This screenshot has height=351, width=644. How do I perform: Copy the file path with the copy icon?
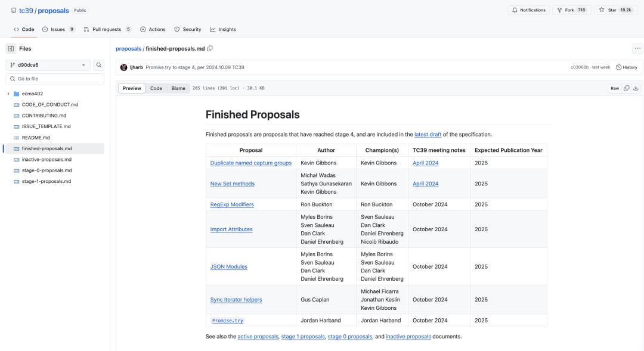[210, 48]
